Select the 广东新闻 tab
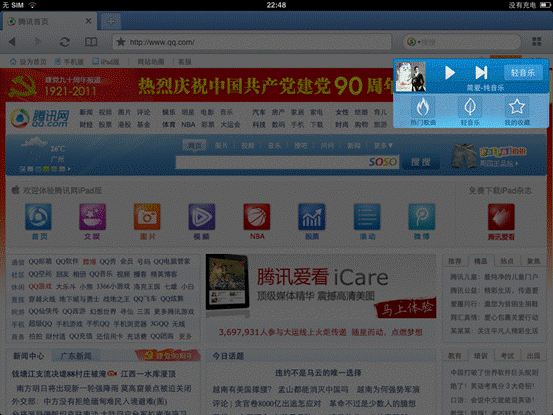This screenshot has height=415, width=553. [x=76, y=356]
